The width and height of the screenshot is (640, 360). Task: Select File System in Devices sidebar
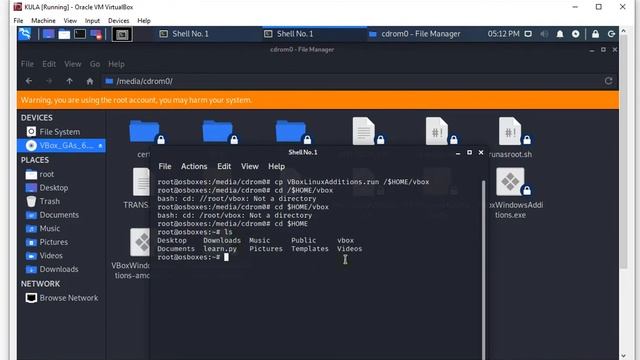[61, 131]
